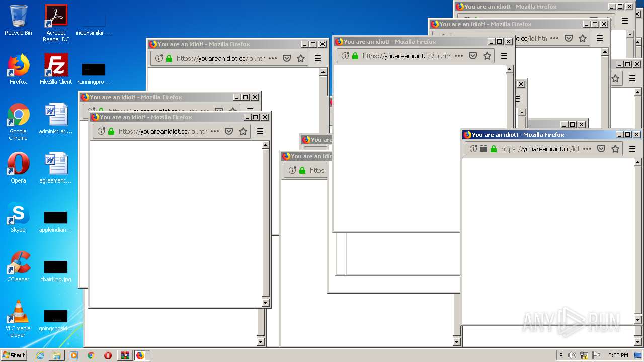Viewport: 644px width, 362px height.
Task: Click the 8:00 PM clock
Action: (618, 355)
